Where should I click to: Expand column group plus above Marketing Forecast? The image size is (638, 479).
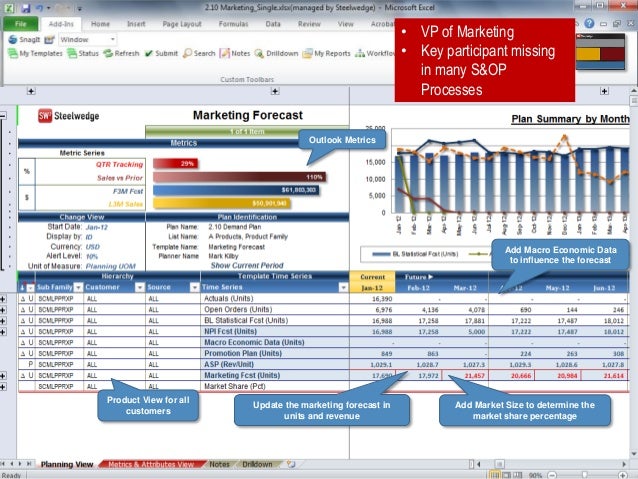pos(275,91)
